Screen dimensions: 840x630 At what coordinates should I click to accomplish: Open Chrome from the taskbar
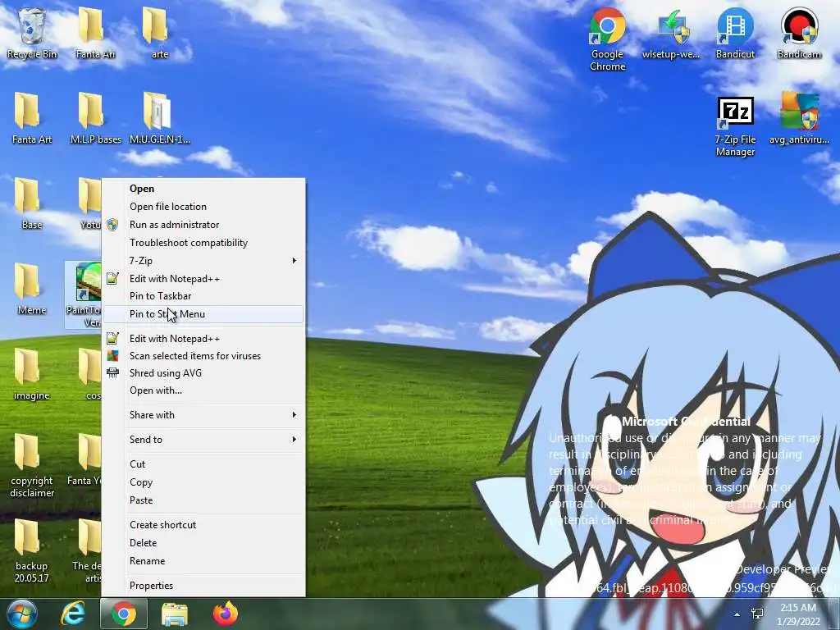124,614
